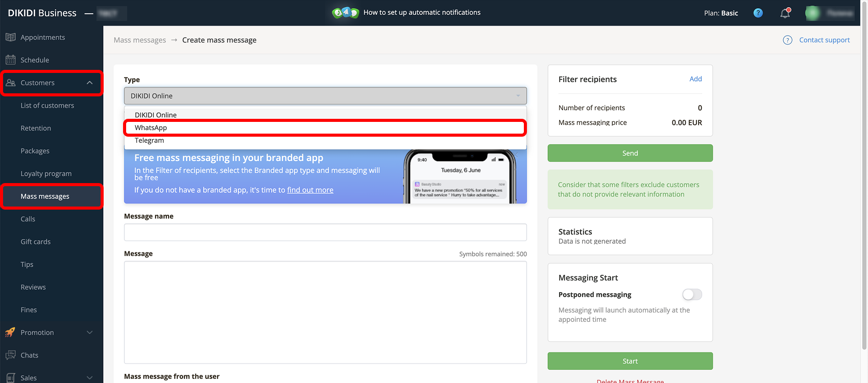Click Data is not generated text
868x383 pixels.
[592, 241]
